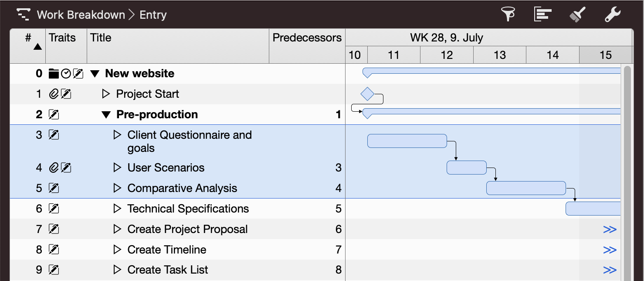Click the clock icon on New website row
This screenshot has height=281, width=644.
[66, 73]
